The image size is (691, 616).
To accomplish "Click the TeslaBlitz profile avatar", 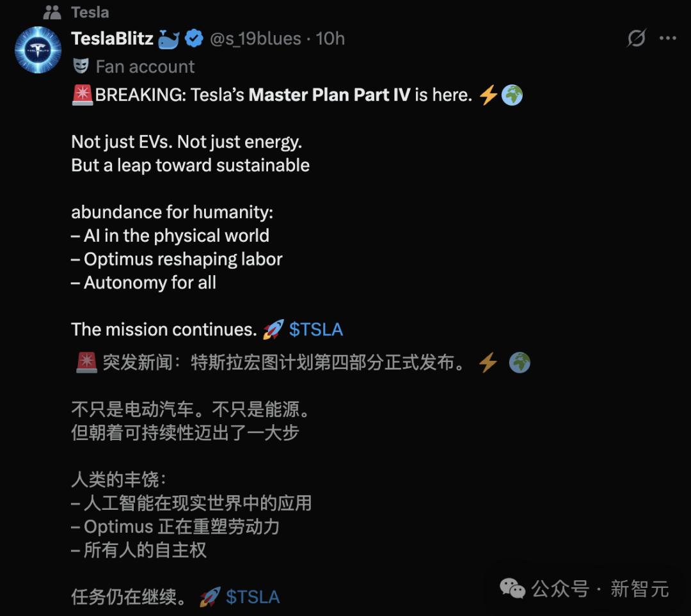I will [x=38, y=50].
